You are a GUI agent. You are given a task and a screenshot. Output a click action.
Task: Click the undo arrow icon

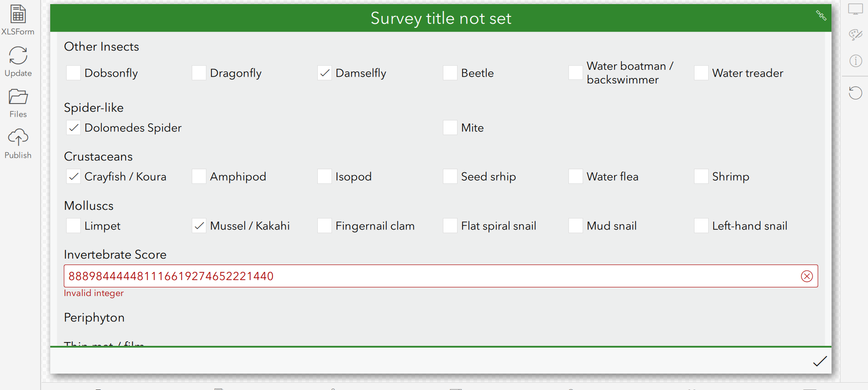[855, 93]
